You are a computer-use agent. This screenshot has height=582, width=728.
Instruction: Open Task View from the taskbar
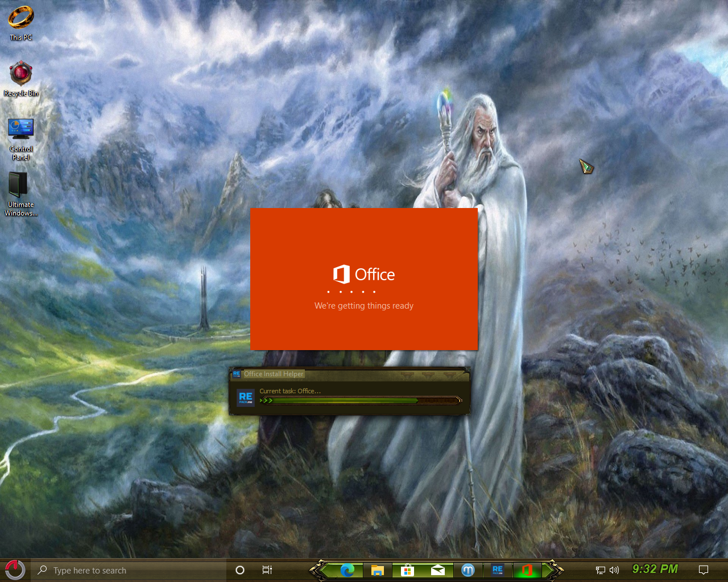(267, 570)
